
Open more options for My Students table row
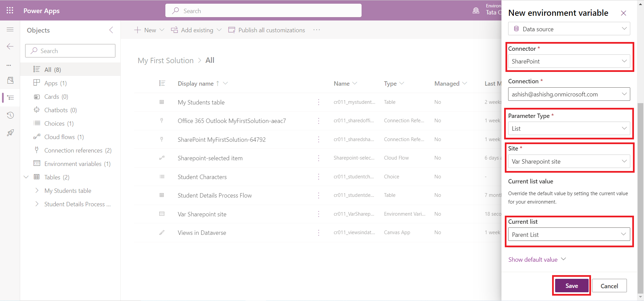(x=318, y=102)
